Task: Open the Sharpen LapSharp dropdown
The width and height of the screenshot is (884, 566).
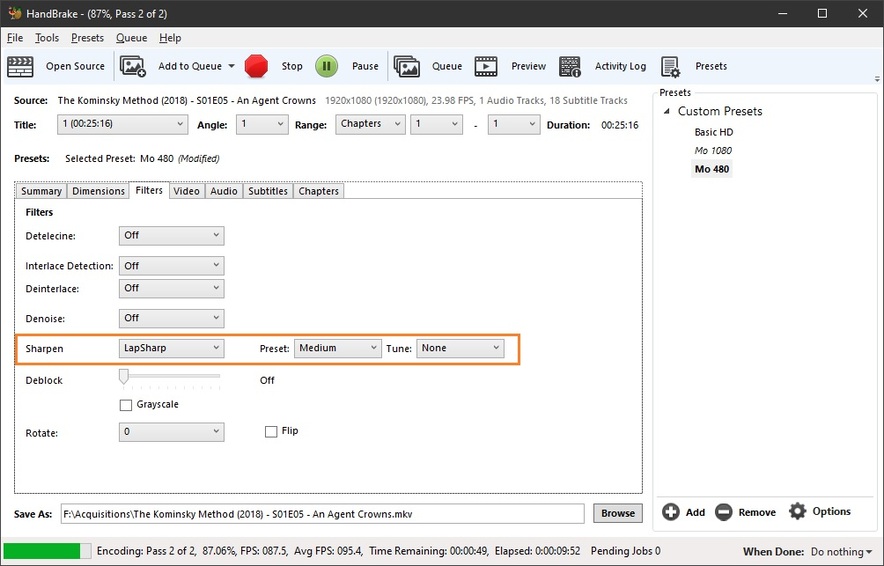Action: pos(171,348)
